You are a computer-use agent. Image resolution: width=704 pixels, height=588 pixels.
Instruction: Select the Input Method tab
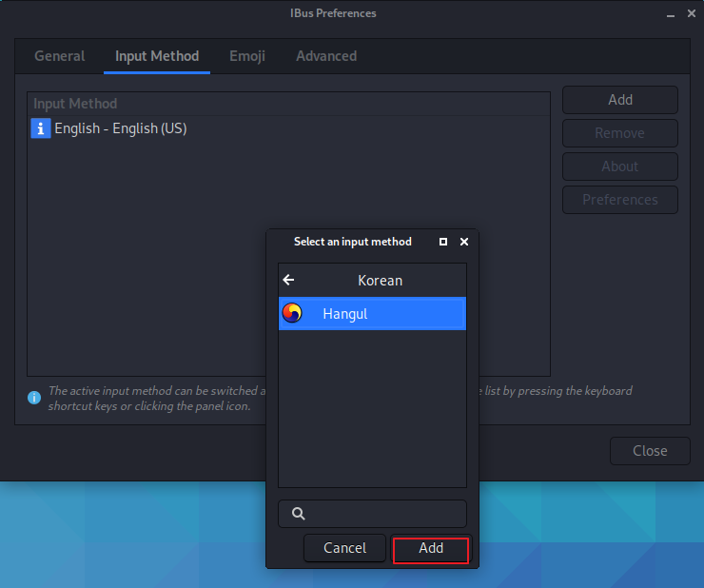pyautogui.click(x=157, y=56)
